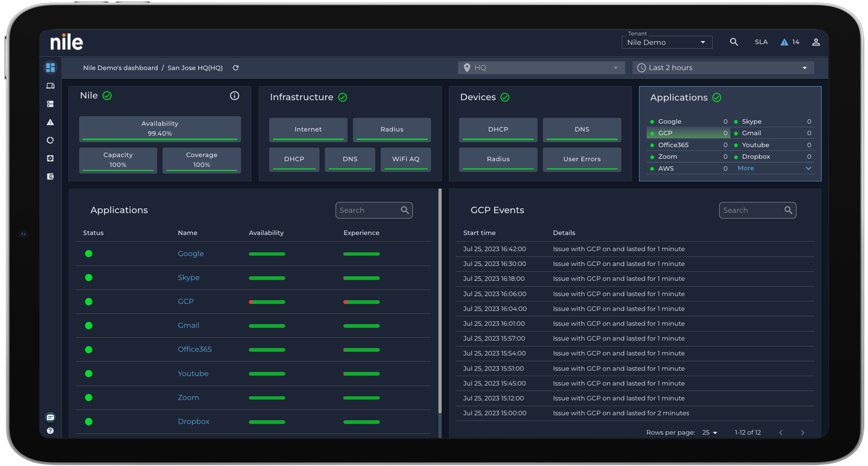Click GCP availability bar
This screenshot has height=466, width=868.
267,302
